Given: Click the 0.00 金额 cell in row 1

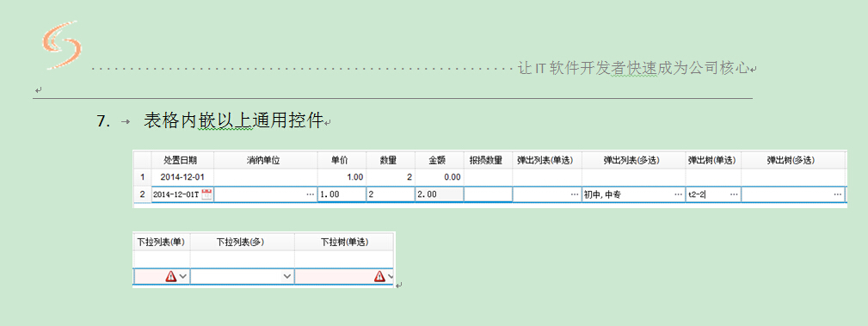Looking at the screenshot, I should (439, 178).
